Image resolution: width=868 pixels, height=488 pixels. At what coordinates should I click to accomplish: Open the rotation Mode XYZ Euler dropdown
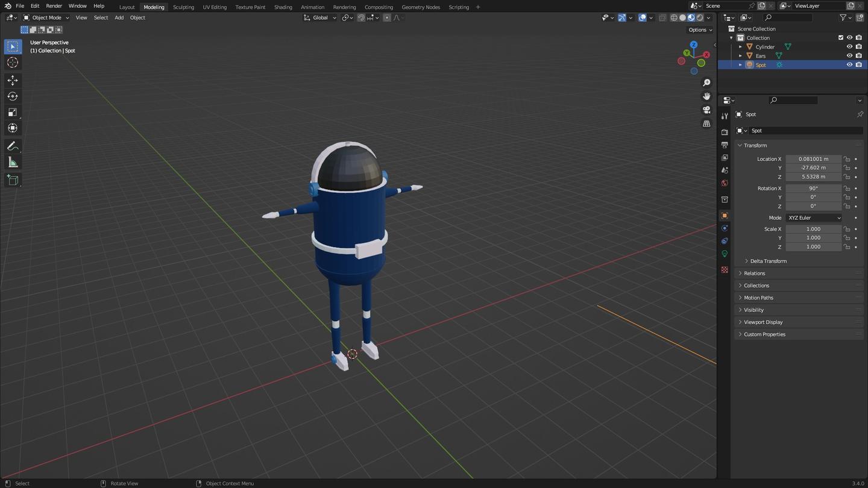(814, 218)
